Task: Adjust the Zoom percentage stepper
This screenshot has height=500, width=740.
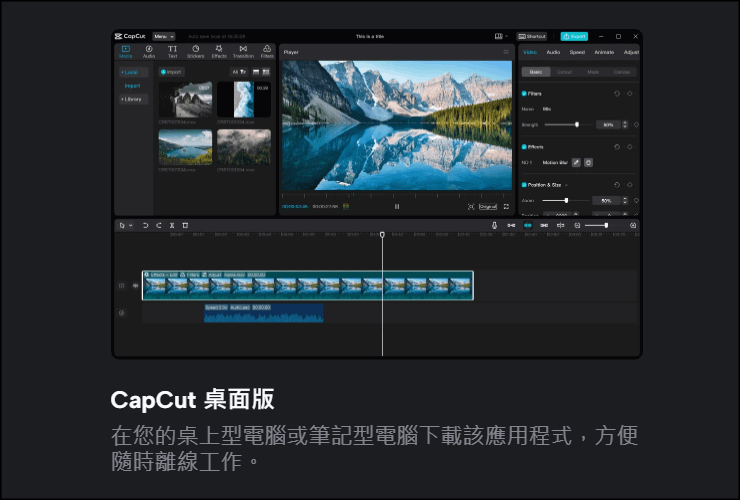Action: [x=625, y=201]
